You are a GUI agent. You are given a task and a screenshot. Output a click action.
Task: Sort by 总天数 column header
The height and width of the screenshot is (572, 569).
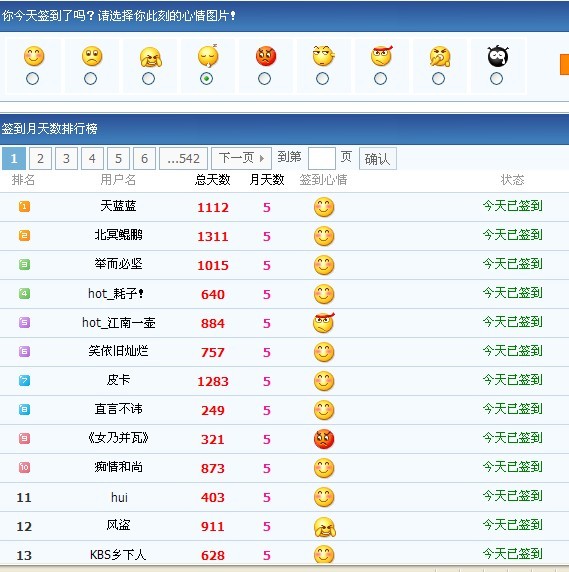click(213, 180)
